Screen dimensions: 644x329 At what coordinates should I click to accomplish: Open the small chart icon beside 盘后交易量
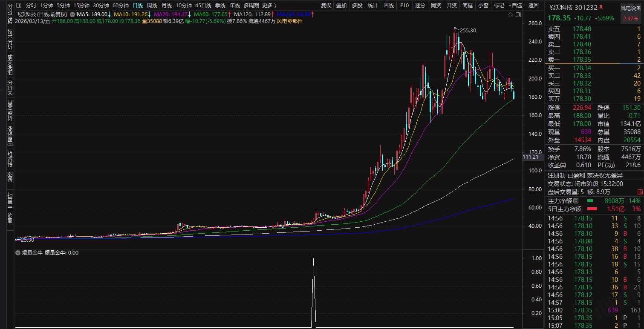pos(640,192)
